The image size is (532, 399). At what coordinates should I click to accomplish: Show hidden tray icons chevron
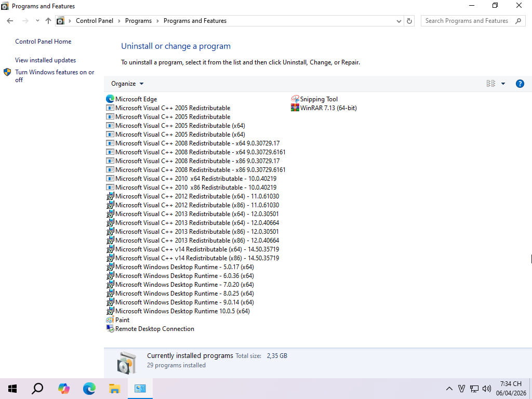[449, 389]
